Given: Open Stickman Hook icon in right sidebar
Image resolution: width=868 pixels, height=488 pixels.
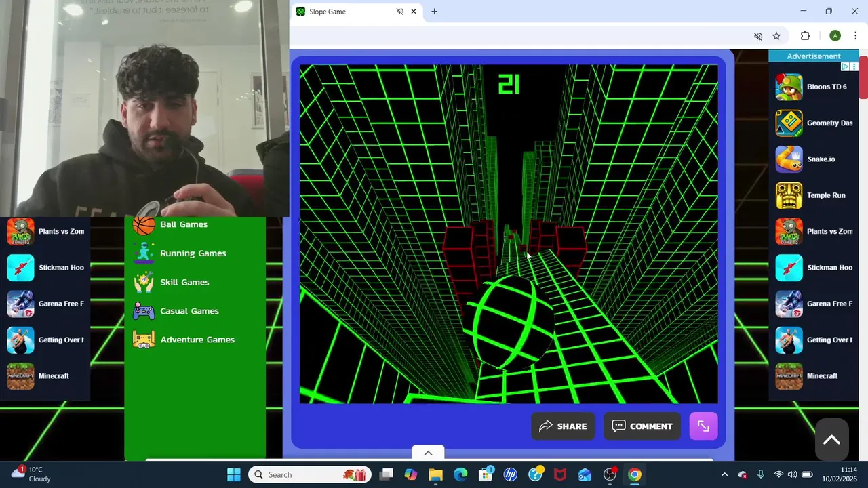Looking at the screenshot, I should [789, 268].
